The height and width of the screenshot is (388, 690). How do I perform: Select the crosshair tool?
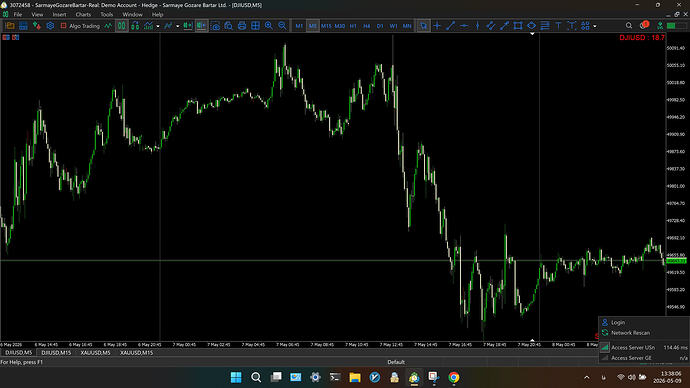[437, 26]
